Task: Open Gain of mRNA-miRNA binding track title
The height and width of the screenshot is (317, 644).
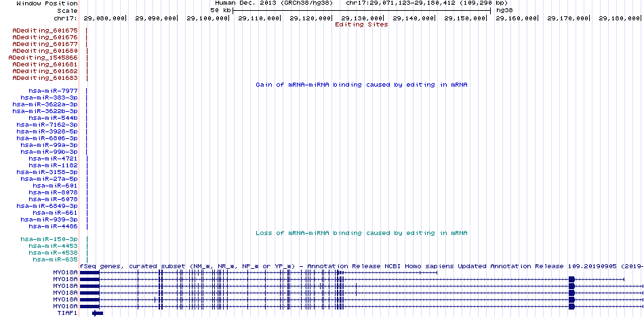Action: click(361, 85)
